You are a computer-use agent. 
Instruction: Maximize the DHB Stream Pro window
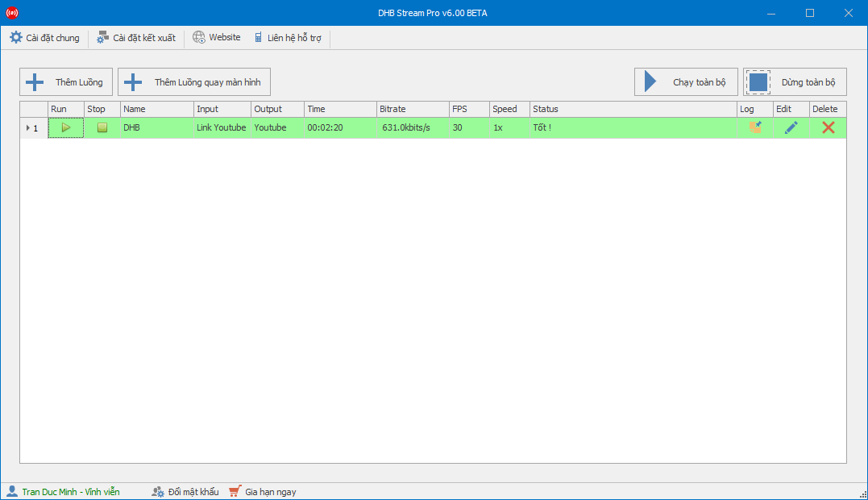click(810, 13)
